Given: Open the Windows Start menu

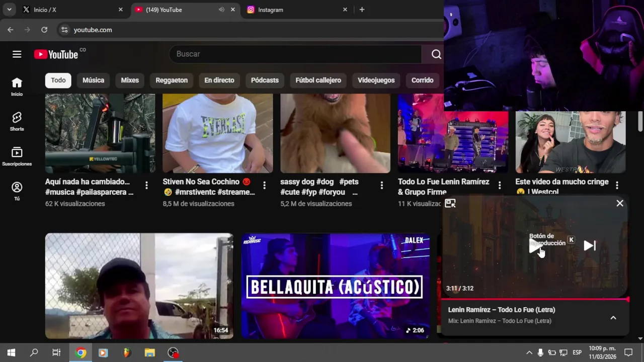Looking at the screenshot, I should point(11,353).
